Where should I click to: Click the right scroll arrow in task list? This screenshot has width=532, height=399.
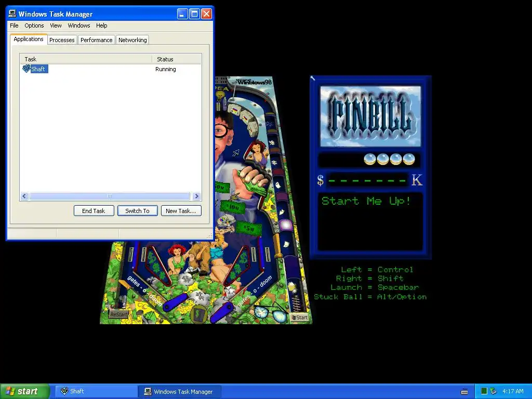coord(196,196)
